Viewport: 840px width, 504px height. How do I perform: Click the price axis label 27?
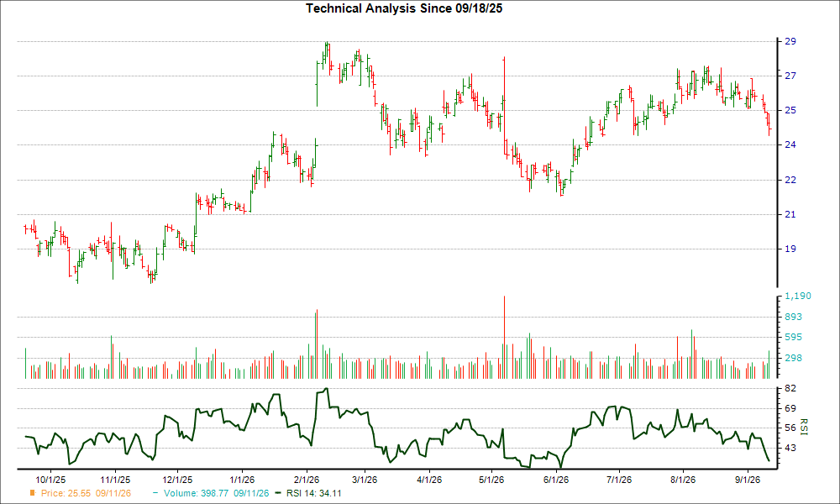[x=790, y=76]
